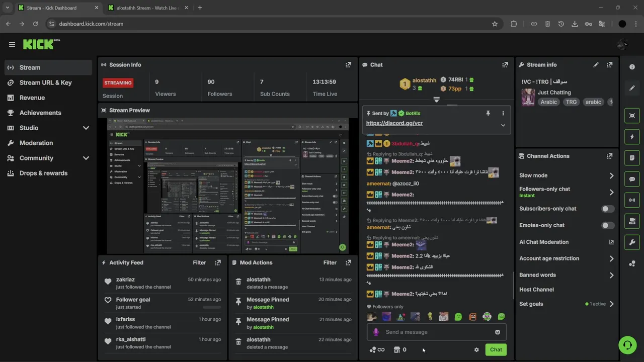Open AI Chat Moderation external link icon
The width and height of the screenshot is (644, 362).
(x=611, y=242)
